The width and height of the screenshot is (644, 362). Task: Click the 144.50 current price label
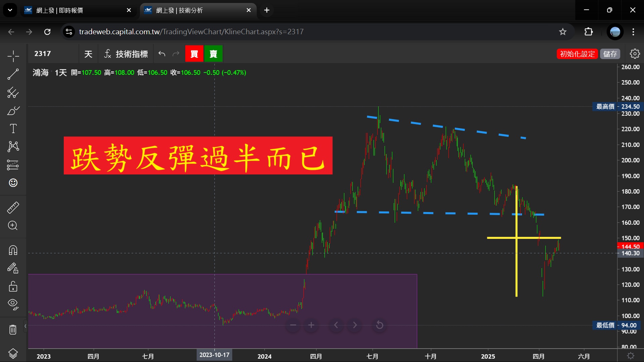point(630,247)
